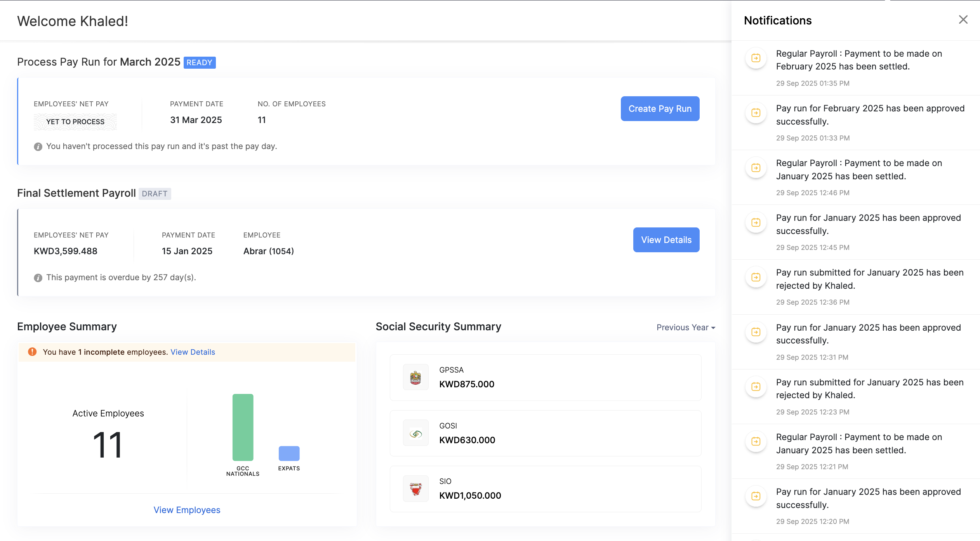Click the DRAFT badge next to Final Settlement Payroll
This screenshot has width=980, height=541.
click(x=155, y=194)
